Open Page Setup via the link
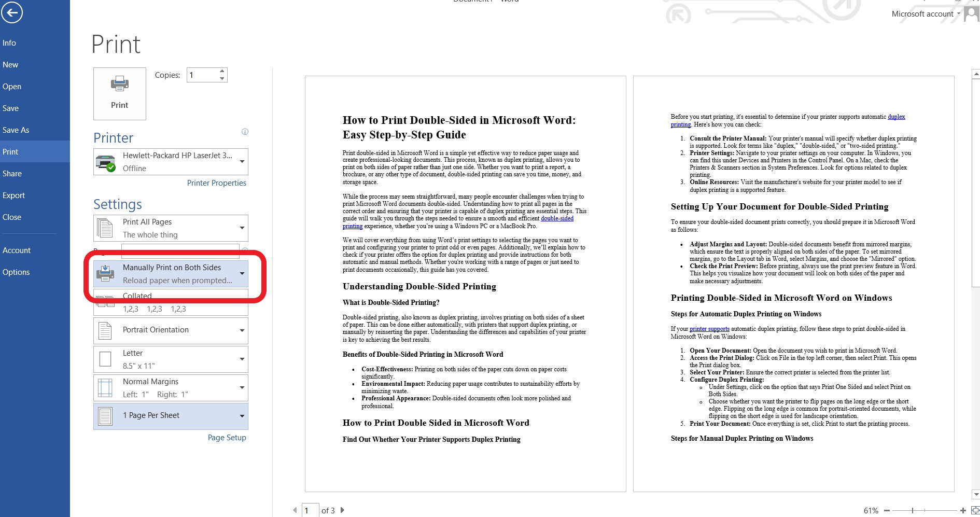This screenshot has height=517, width=980. [227, 437]
